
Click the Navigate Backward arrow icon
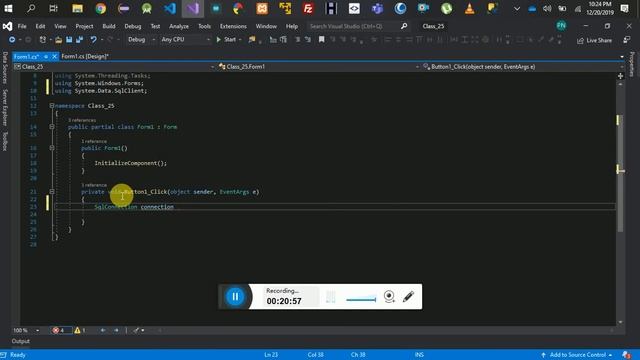pyautogui.click(x=12, y=40)
